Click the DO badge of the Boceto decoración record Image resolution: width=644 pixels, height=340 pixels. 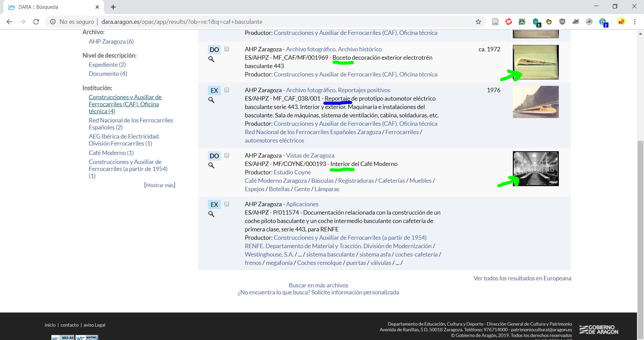(x=214, y=50)
